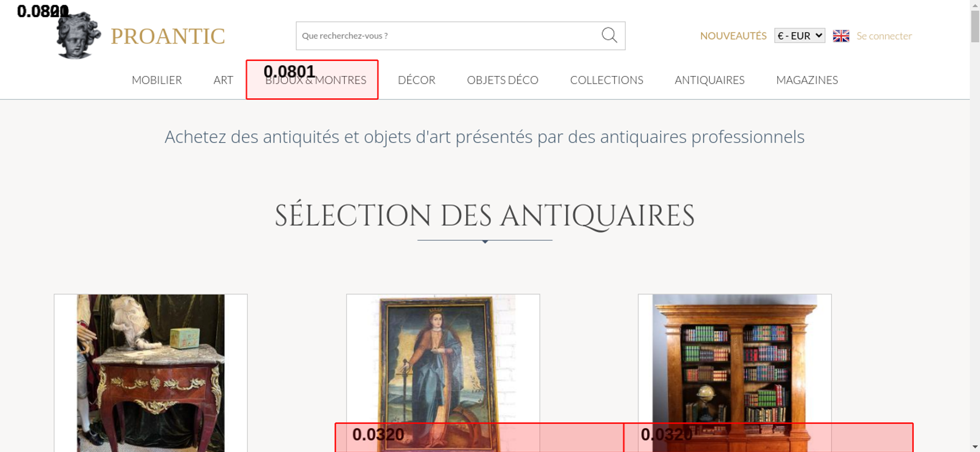Open the marble-top commode thumbnail
980x452 pixels.
point(150,373)
